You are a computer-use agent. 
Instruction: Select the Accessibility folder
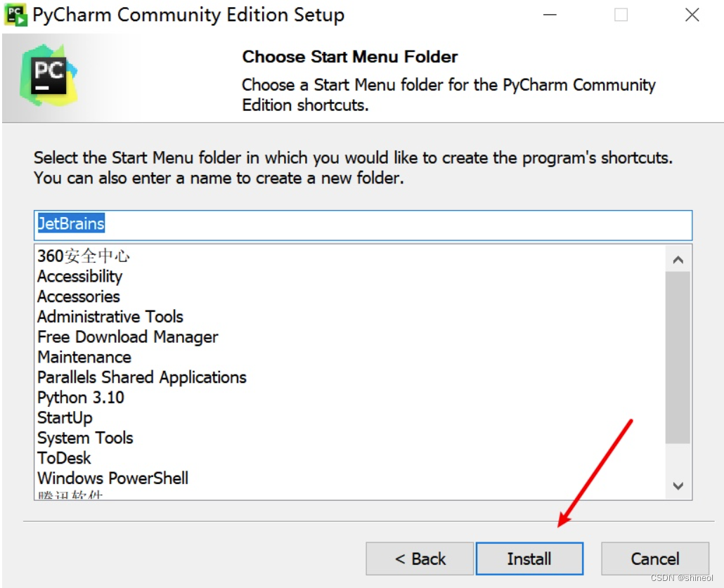tap(80, 276)
